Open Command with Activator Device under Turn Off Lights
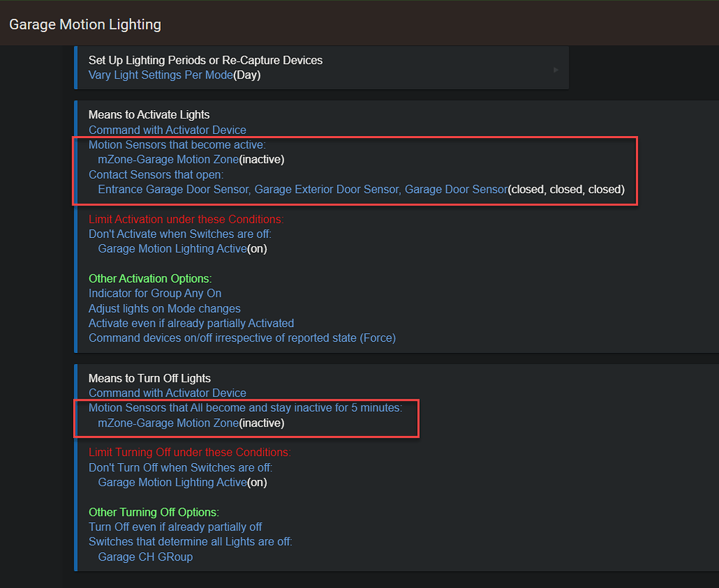719x588 pixels. (167, 393)
